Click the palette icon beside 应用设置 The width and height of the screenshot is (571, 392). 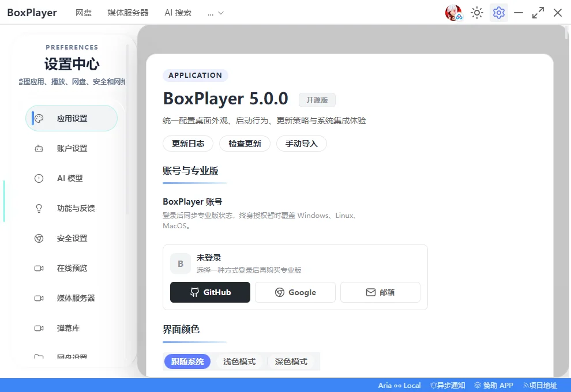(39, 118)
